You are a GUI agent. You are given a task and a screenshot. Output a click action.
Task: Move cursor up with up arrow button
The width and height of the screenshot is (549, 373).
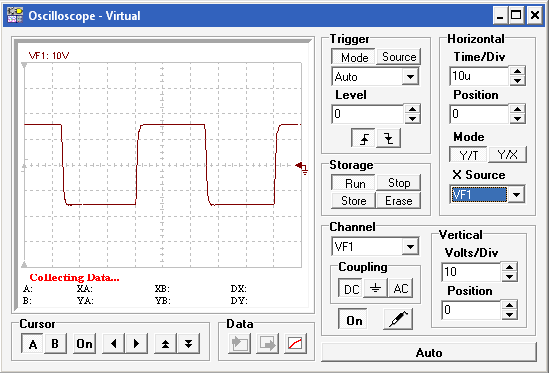(x=166, y=344)
